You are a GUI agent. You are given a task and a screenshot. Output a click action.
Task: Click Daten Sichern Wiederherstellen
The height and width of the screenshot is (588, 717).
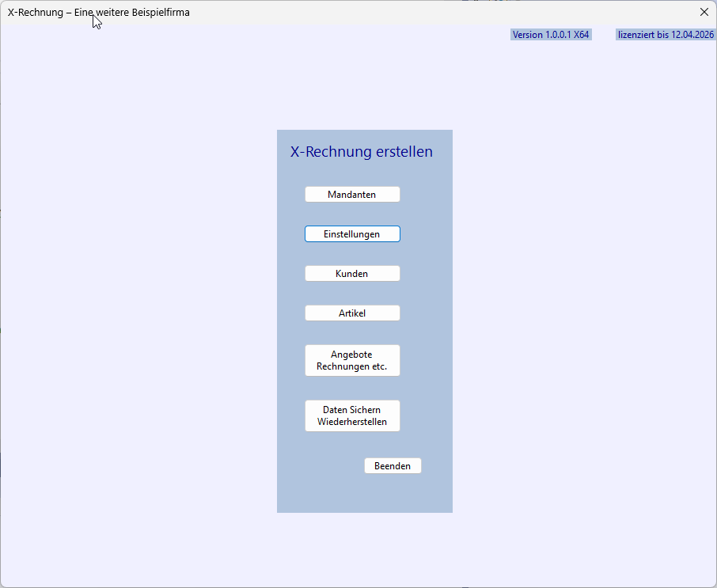click(x=352, y=415)
